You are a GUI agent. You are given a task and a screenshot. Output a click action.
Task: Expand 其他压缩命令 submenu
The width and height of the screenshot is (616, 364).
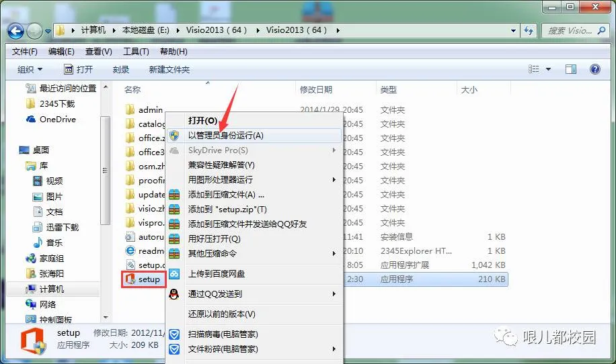(254, 253)
